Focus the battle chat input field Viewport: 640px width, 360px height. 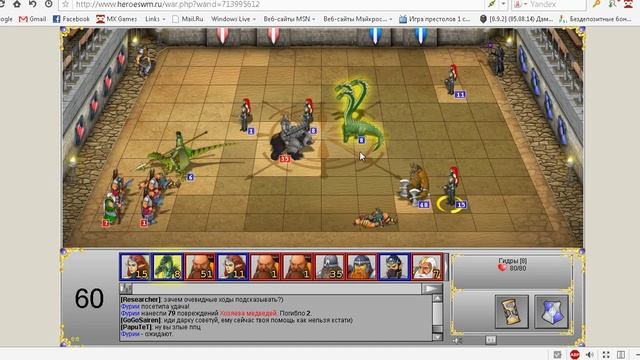tap(277, 289)
